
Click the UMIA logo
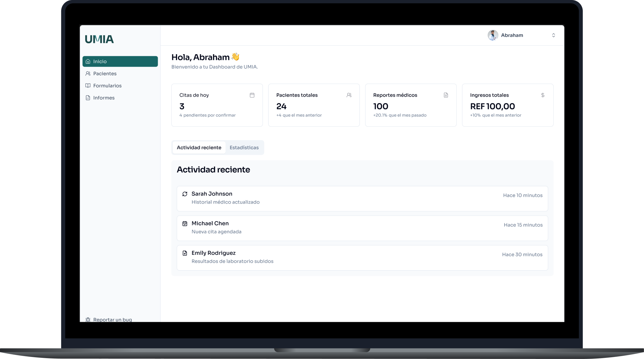(x=99, y=39)
